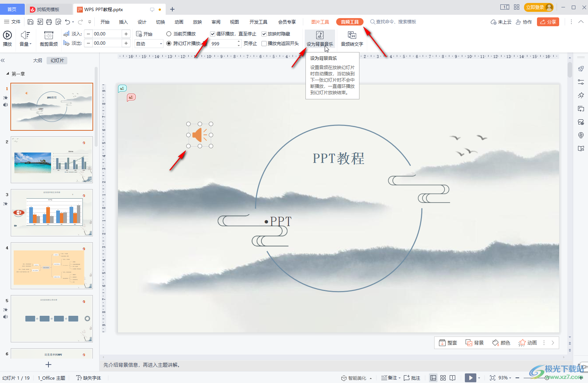Click the apps grid icon in title bar
This screenshot has width=588, height=383.
click(x=517, y=7)
